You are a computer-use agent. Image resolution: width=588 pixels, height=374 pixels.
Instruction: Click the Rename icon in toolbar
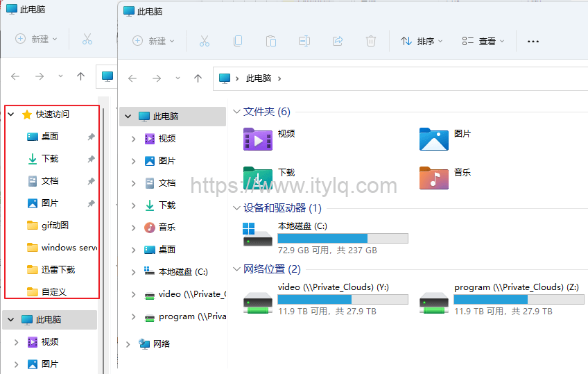304,41
